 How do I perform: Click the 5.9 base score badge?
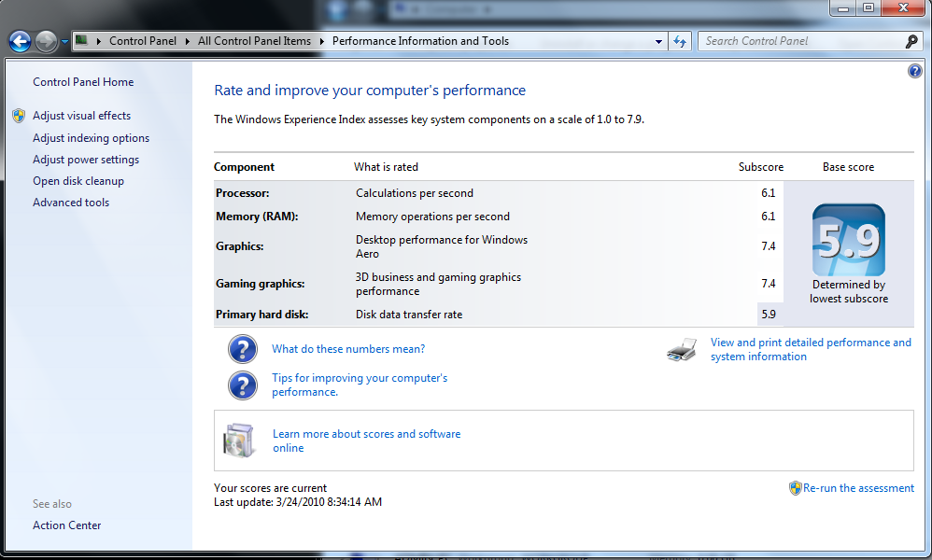[849, 240]
